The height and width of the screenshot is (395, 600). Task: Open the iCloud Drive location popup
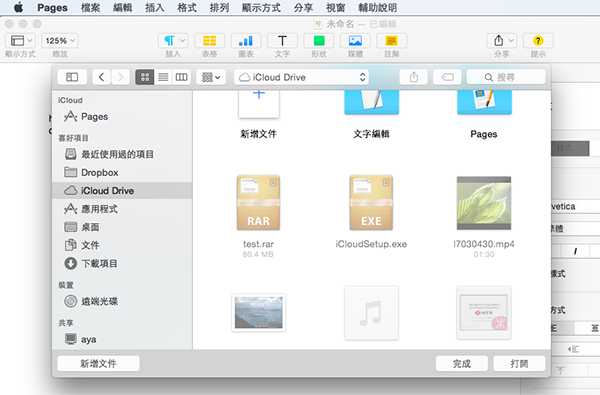pyautogui.click(x=302, y=77)
